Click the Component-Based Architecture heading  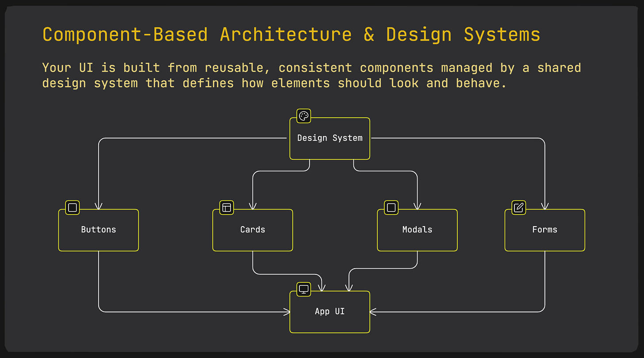click(x=291, y=34)
